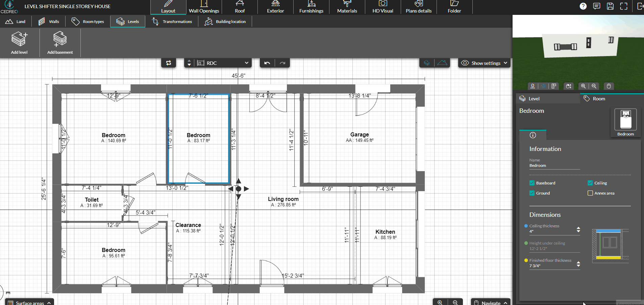Click the swap levels arrows button
The height and width of the screenshot is (305, 644).
169,63
